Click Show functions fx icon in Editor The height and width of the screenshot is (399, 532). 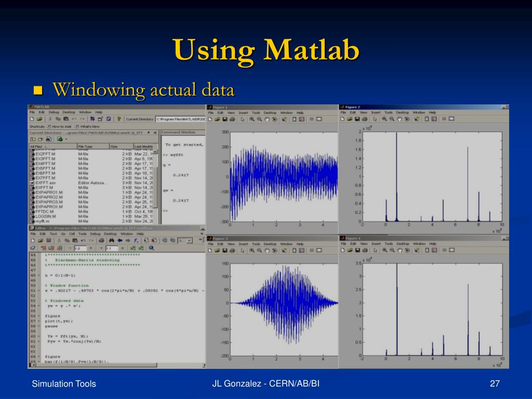136,240
